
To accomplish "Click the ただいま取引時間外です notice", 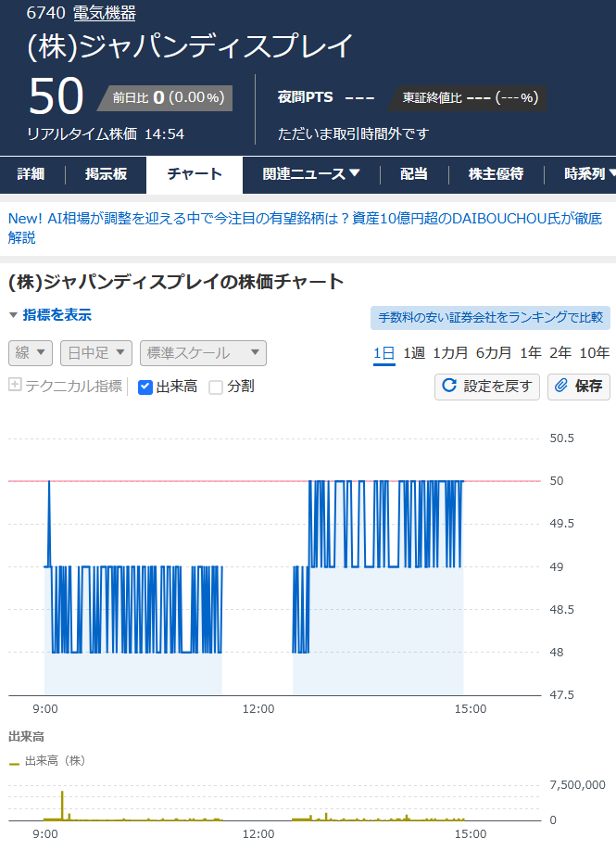I will coord(354,134).
